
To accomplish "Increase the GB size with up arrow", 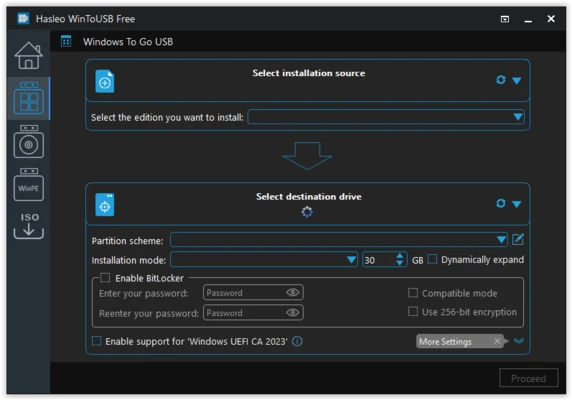I will click(400, 256).
